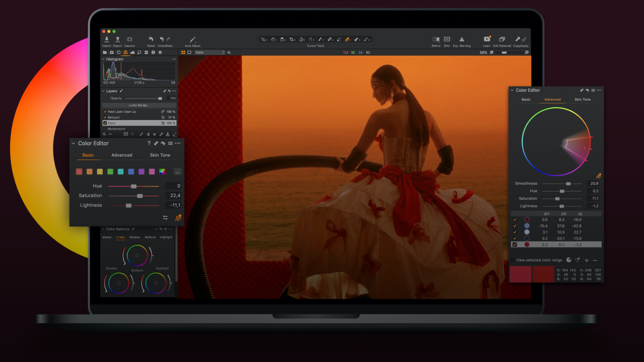
Task: Select the Rotate cursor tool
Action: pyautogui.click(x=302, y=39)
